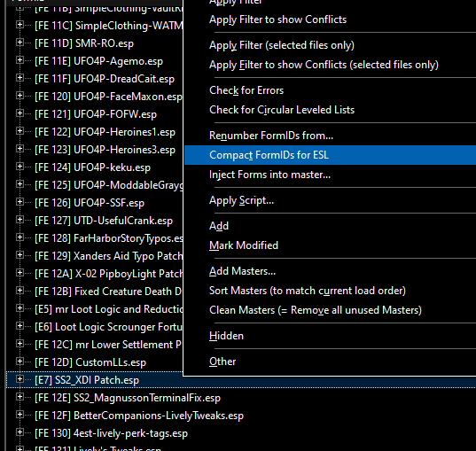This screenshot has width=476, height=451.
Task: Select 4est-lively-perk-tags.esp entry
Action: [111, 433]
